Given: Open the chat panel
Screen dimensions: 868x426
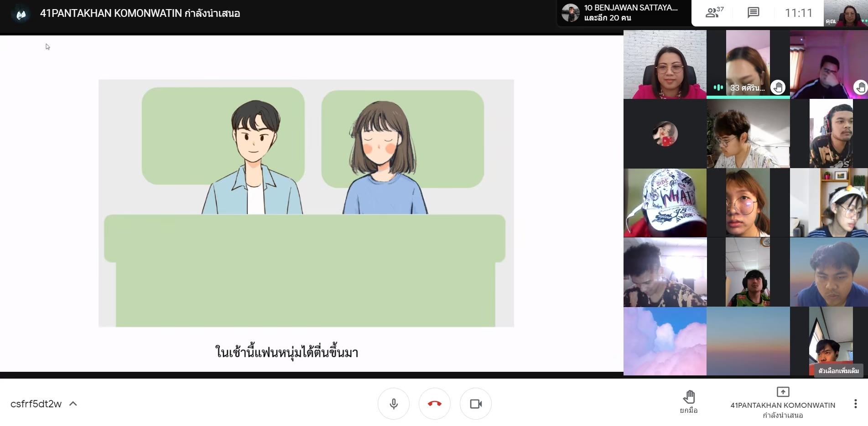Looking at the screenshot, I should [x=753, y=13].
